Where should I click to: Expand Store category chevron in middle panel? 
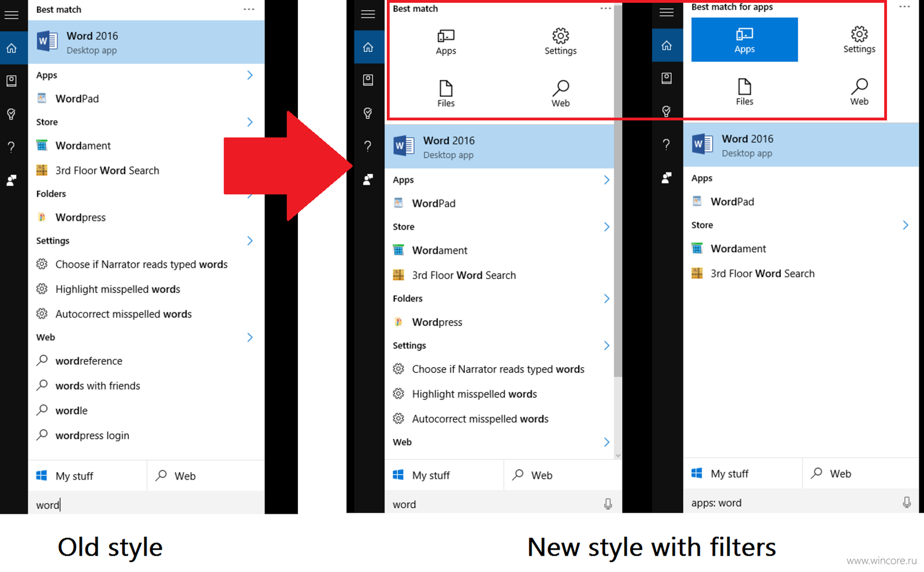pyautogui.click(x=606, y=227)
